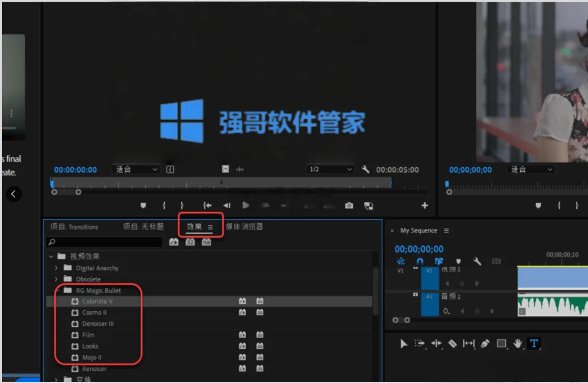
Task: Toggle 32-bit Color effects filter
Action: [190, 242]
